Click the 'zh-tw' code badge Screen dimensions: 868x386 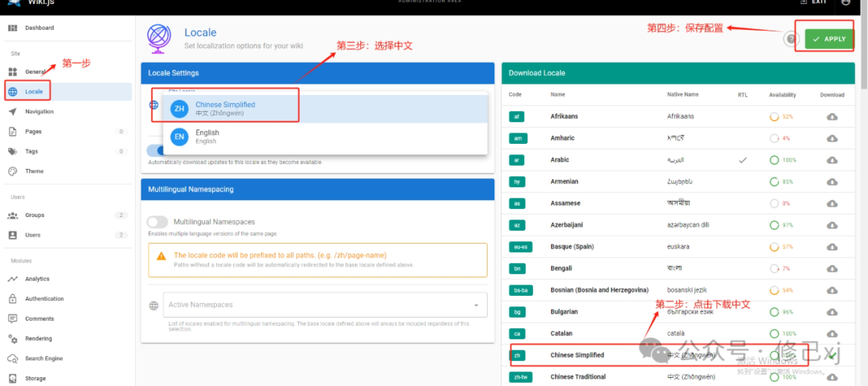520,377
